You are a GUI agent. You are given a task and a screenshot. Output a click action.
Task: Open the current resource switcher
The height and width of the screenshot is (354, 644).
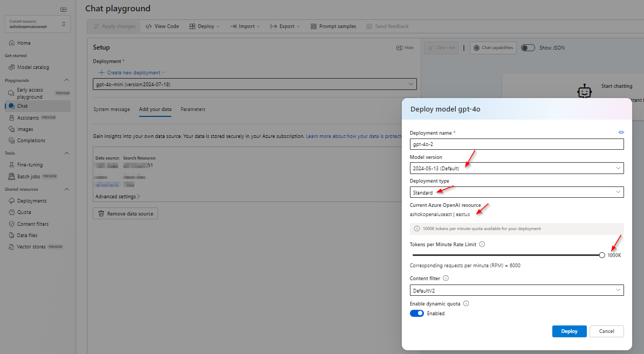[37, 24]
